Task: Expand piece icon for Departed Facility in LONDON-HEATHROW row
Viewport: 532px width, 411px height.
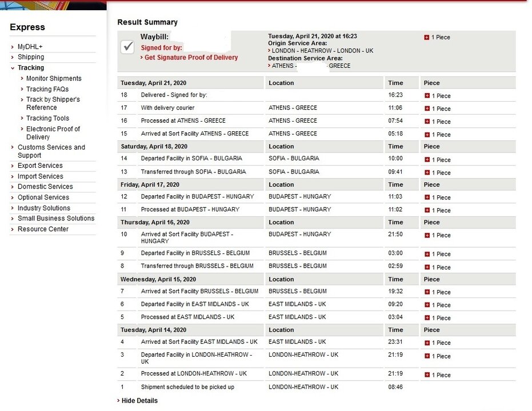Action: click(427, 356)
